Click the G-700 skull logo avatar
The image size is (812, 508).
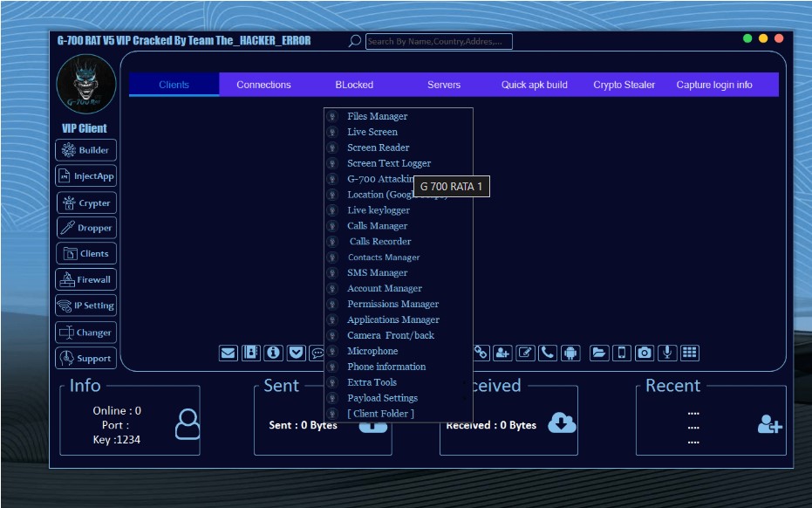tap(86, 84)
